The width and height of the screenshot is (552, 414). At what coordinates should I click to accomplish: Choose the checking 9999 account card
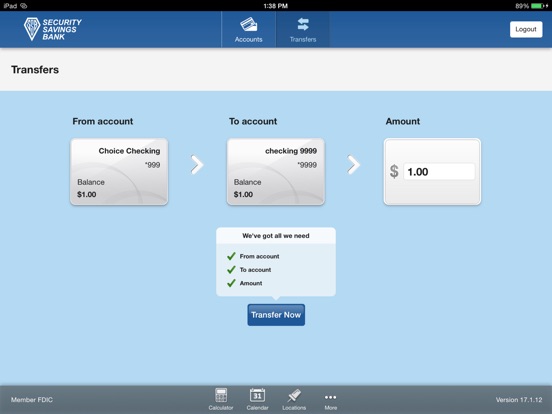tap(276, 171)
